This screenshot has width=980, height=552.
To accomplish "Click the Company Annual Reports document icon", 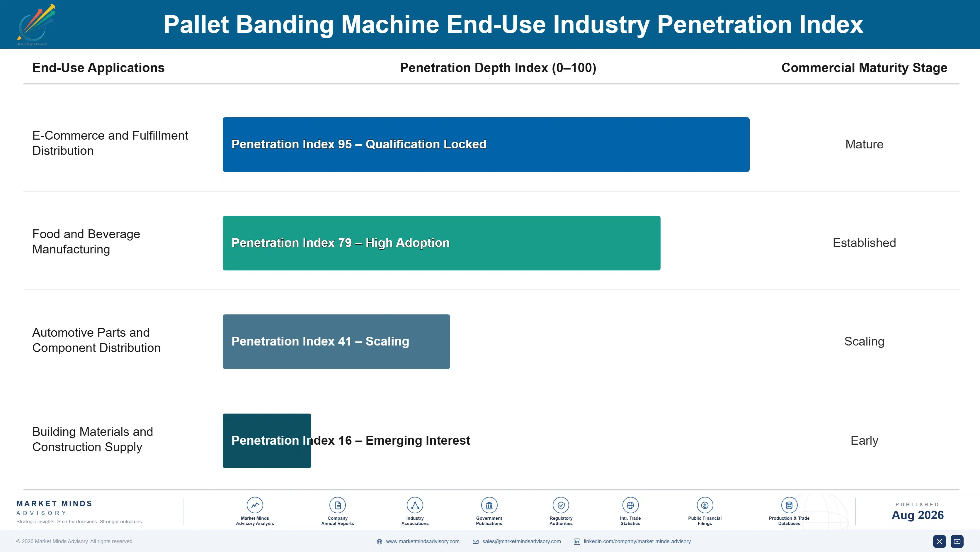I will (337, 505).
